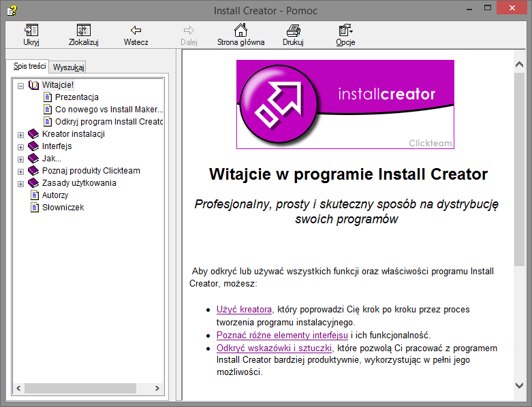The height and width of the screenshot is (407, 532).
Task: Click the page icon next to Co nowego vs Install Maker
Action: point(48,110)
